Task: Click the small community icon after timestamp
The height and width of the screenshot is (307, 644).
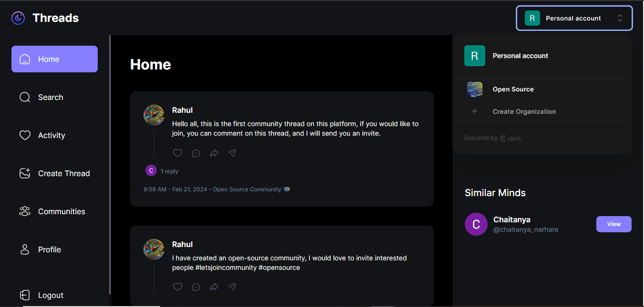Action: click(286, 189)
